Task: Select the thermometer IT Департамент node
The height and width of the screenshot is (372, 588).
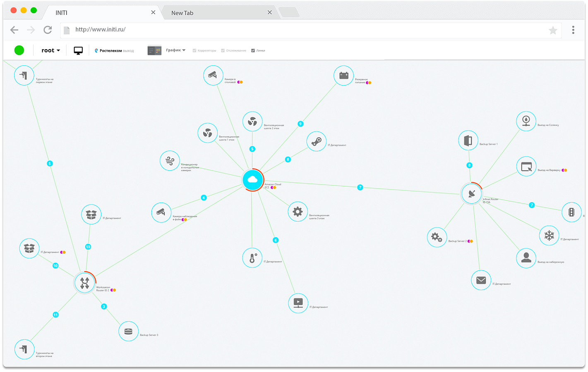Action: 252,258
